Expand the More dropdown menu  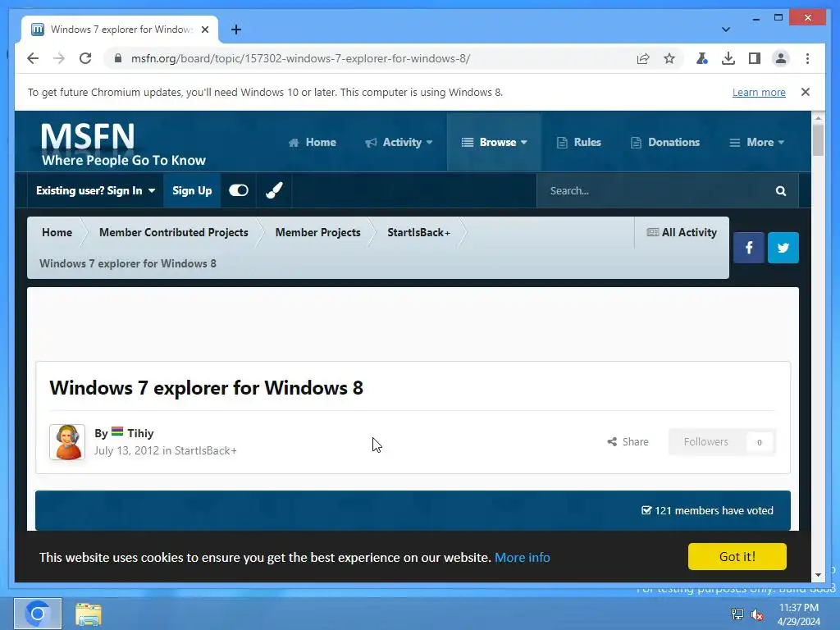[757, 142]
